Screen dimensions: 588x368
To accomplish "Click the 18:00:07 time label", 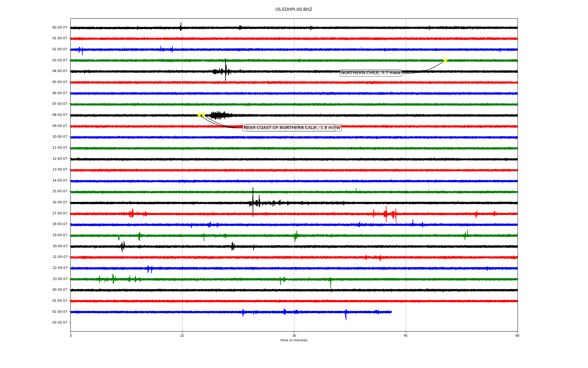I will (x=60, y=224).
